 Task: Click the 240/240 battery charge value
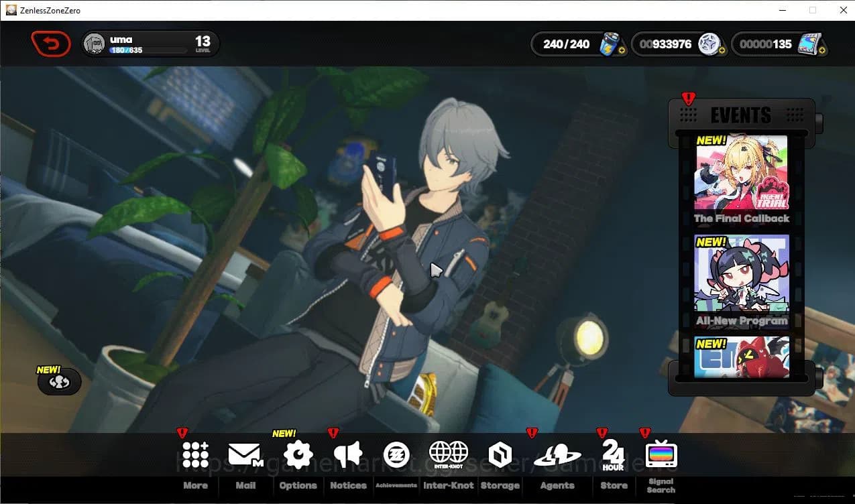567,44
